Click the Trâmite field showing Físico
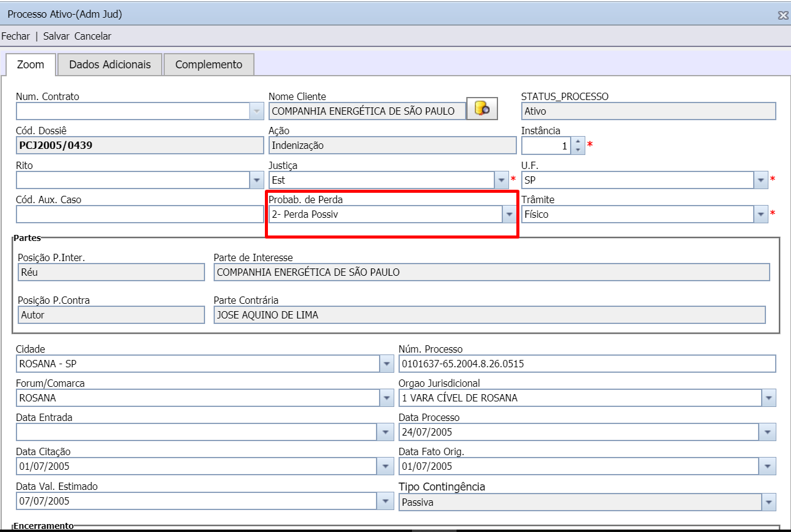Screen dimensions: 791x532 (x=638, y=214)
